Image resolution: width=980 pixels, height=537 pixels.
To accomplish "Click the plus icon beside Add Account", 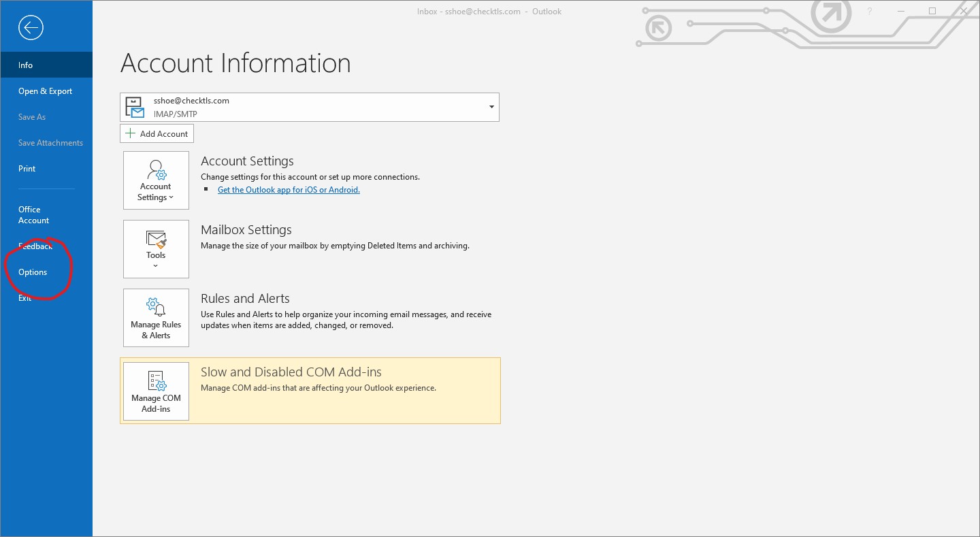I will point(131,133).
